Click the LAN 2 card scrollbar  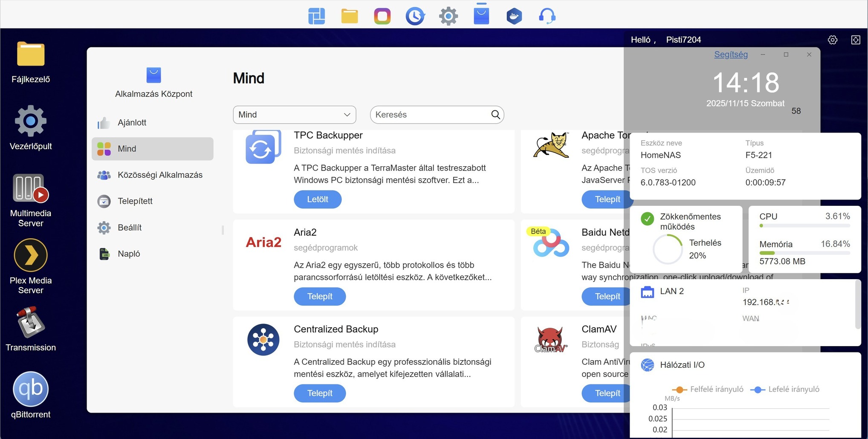pyautogui.click(x=857, y=305)
